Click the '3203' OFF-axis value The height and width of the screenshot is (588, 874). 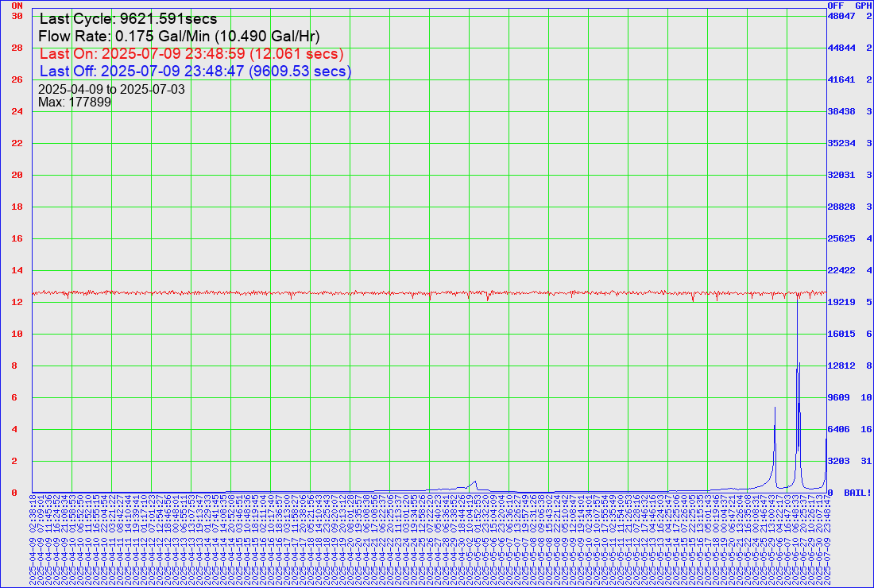coord(838,461)
